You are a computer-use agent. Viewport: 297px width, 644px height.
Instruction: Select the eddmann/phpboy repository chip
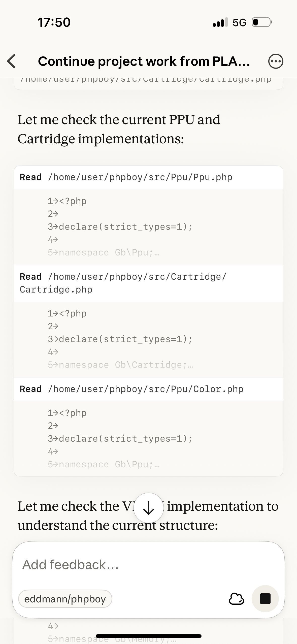65,599
